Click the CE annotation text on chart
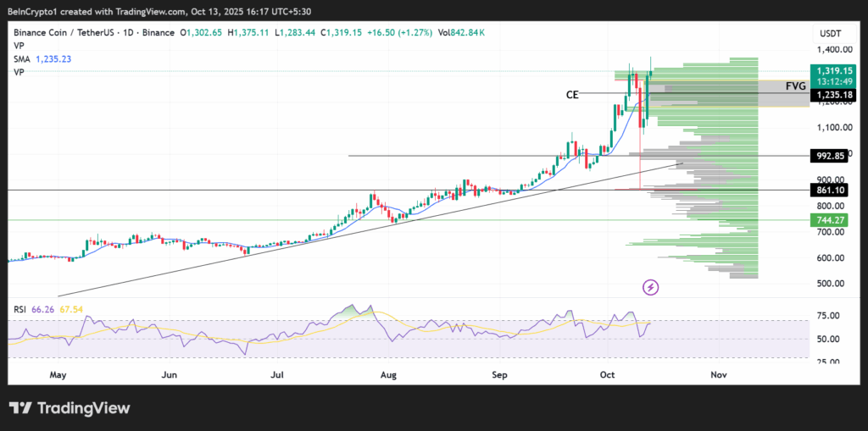Screen dimensions: 868x431 (572, 95)
